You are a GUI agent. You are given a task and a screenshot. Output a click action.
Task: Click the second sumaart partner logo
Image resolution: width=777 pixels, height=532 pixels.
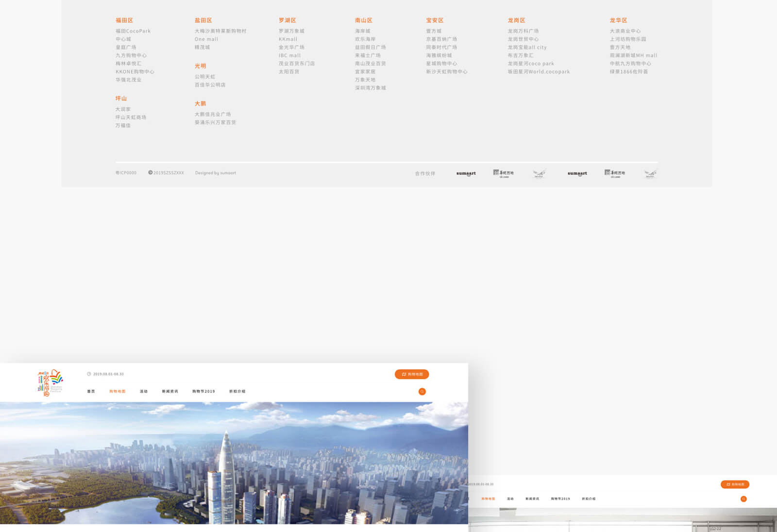[x=577, y=173]
